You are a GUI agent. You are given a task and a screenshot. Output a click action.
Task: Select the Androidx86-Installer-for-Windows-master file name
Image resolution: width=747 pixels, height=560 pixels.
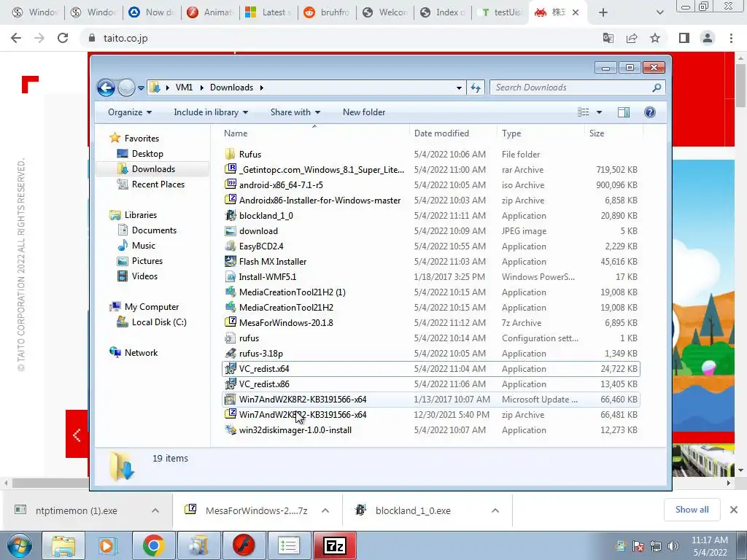[320, 201]
